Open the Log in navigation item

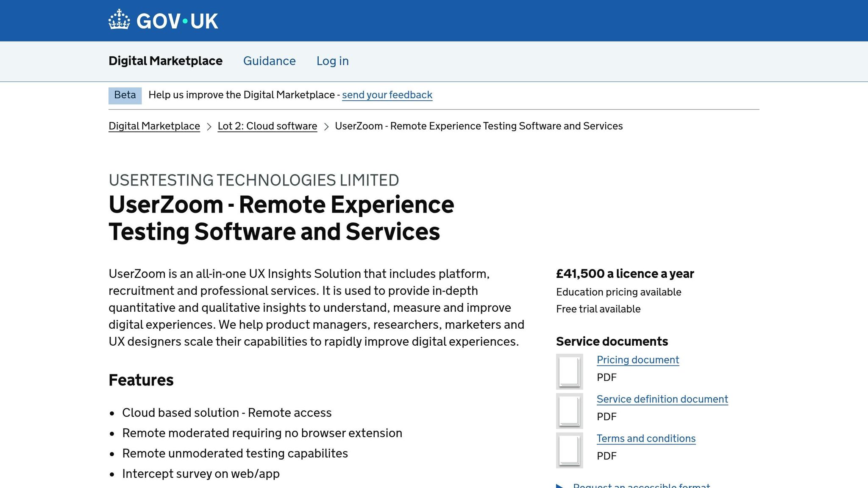tap(332, 61)
